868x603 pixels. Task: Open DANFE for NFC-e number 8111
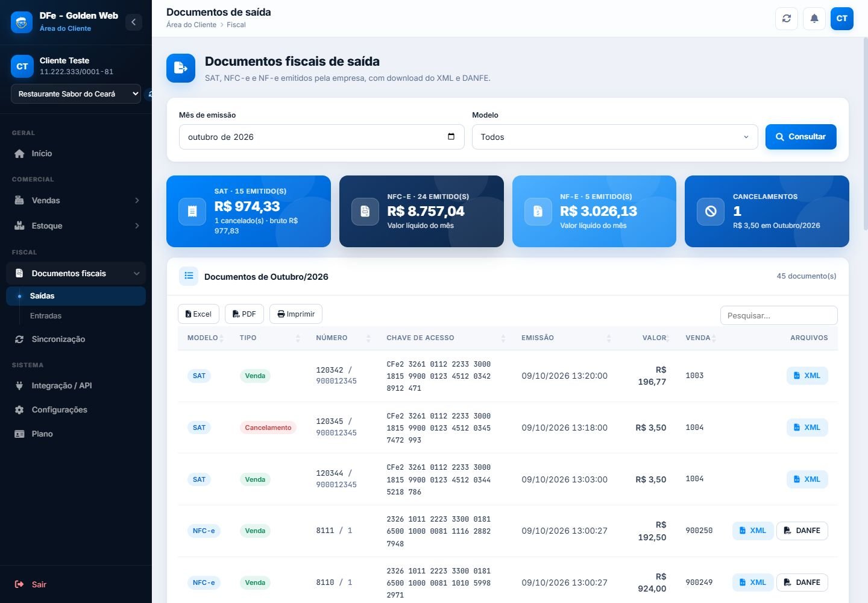tap(802, 531)
